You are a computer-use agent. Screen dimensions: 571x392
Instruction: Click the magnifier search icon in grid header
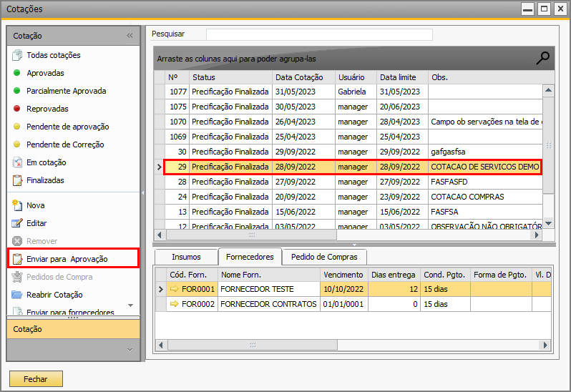pyautogui.click(x=542, y=58)
